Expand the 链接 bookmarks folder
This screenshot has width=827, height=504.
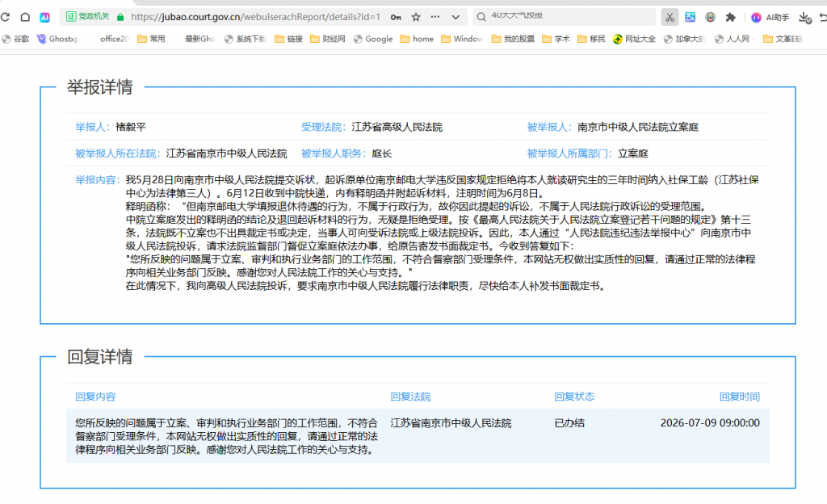[289, 39]
